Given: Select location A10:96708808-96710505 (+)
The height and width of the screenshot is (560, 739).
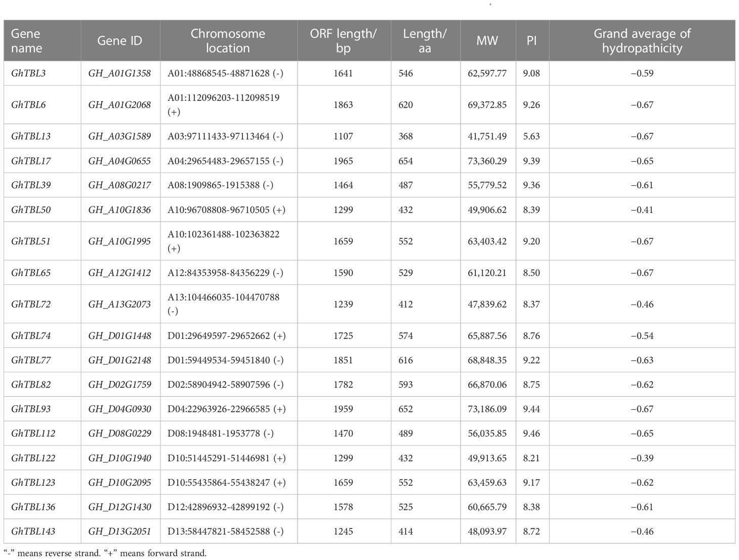Looking at the screenshot, I should click(x=226, y=210).
